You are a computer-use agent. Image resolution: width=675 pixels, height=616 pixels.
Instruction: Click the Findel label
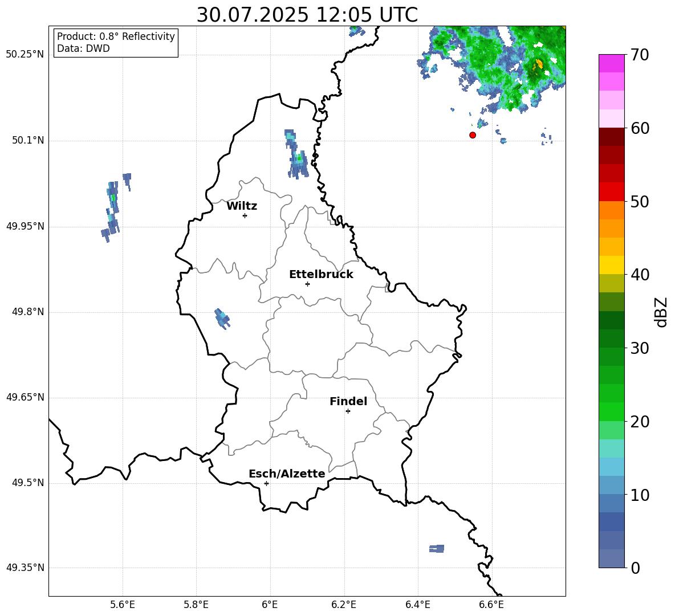pos(348,401)
